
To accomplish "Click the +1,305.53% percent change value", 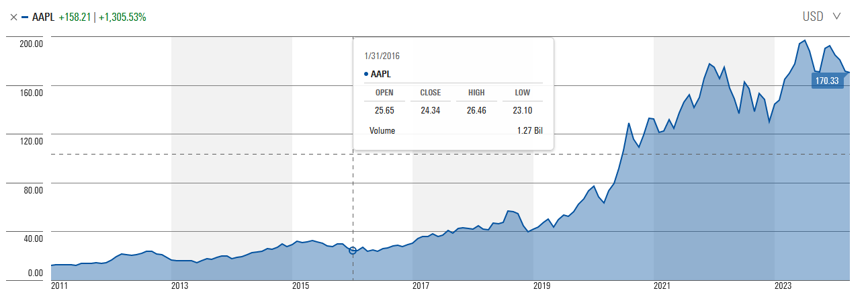I will tap(122, 17).
